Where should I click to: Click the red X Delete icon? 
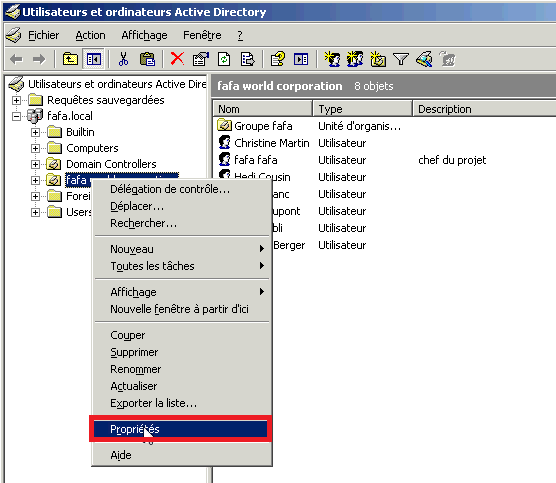click(177, 59)
